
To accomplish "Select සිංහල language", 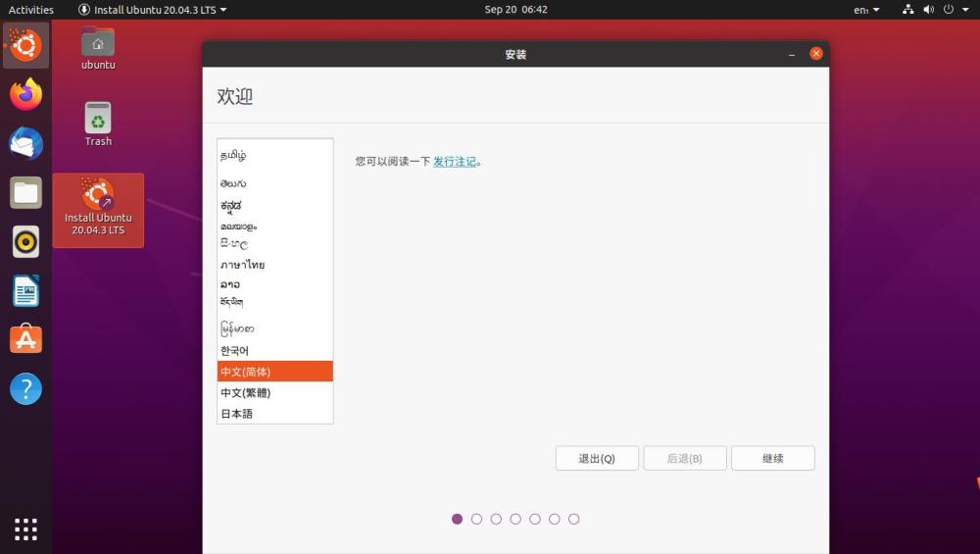I will pyautogui.click(x=275, y=243).
